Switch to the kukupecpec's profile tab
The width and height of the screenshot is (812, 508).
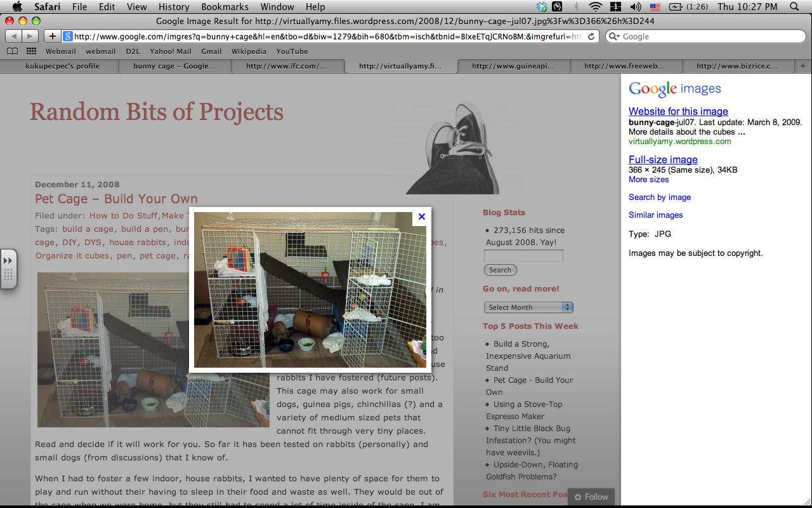pos(62,66)
